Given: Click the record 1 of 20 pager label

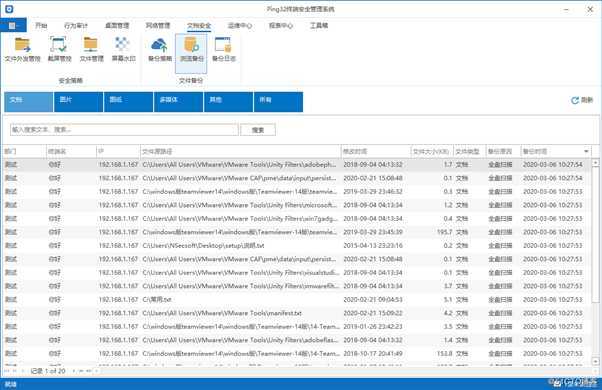Looking at the screenshot, I should click(x=48, y=371).
